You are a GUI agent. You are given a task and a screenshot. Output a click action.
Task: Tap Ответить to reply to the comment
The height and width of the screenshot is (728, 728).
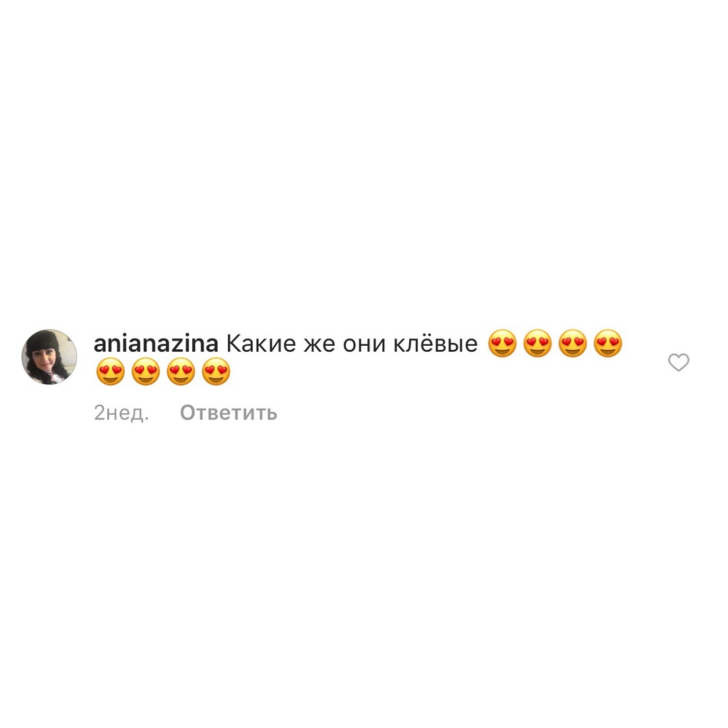pos(229,413)
